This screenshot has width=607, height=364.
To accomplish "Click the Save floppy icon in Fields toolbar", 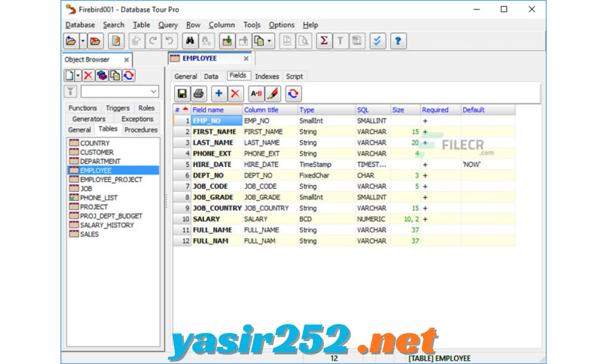I will [182, 94].
